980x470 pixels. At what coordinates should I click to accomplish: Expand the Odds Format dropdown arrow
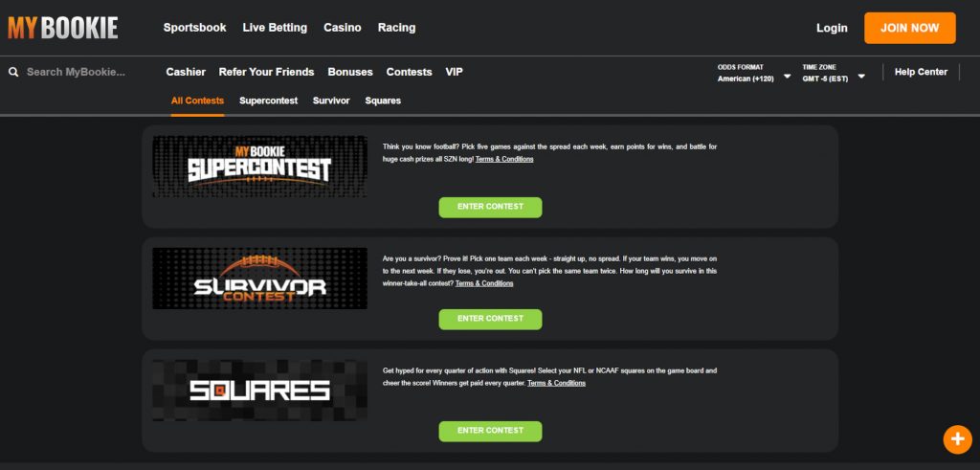pos(787,77)
